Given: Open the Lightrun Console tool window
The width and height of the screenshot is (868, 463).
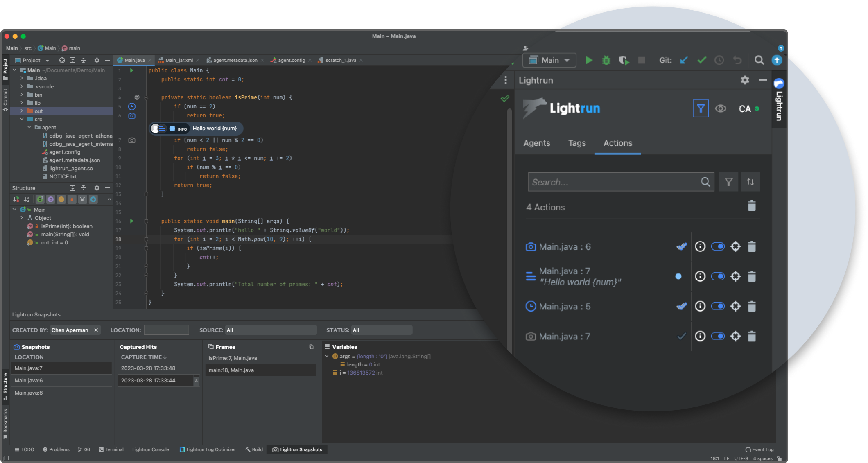Looking at the screenshot, I should [x=151, y=449].
